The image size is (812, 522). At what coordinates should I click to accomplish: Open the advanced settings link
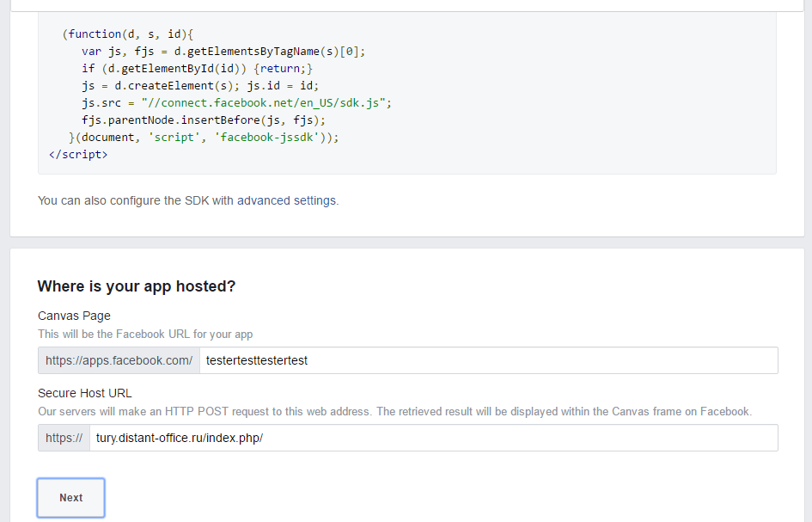click(x=286, y=200)
